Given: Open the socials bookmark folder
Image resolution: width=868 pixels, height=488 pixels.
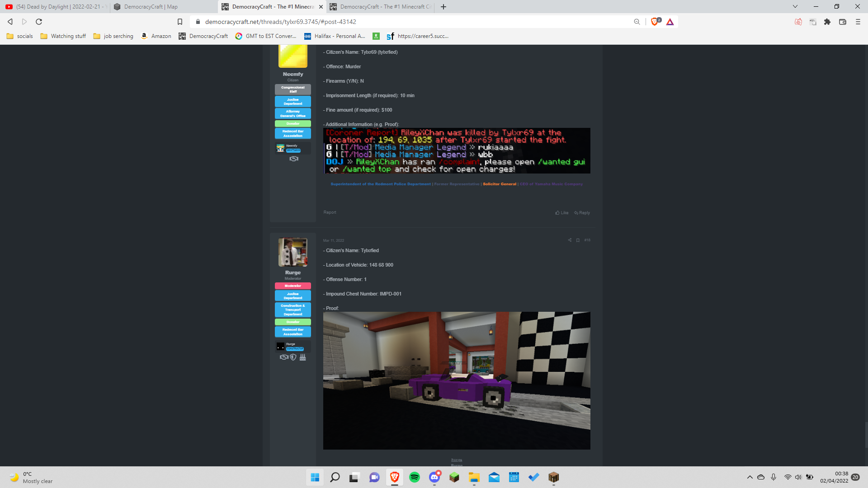Looking at the screenshot, I should pos(20,36).
